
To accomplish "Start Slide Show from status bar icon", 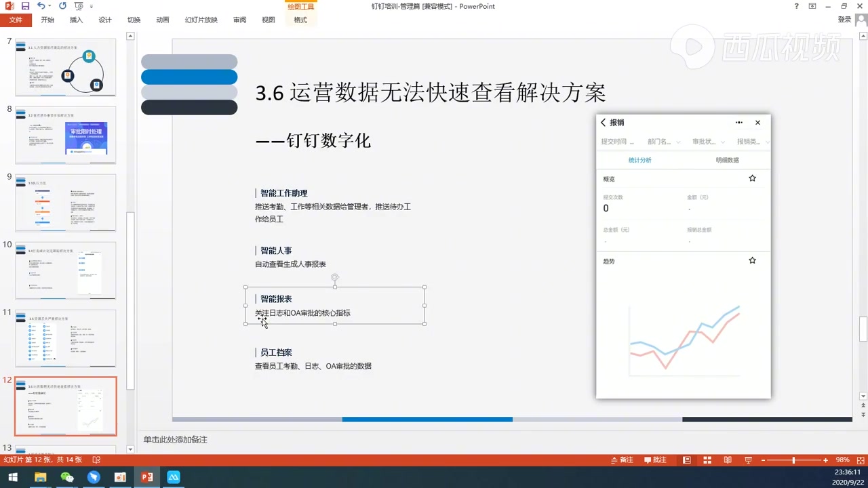I will (748, 460).
